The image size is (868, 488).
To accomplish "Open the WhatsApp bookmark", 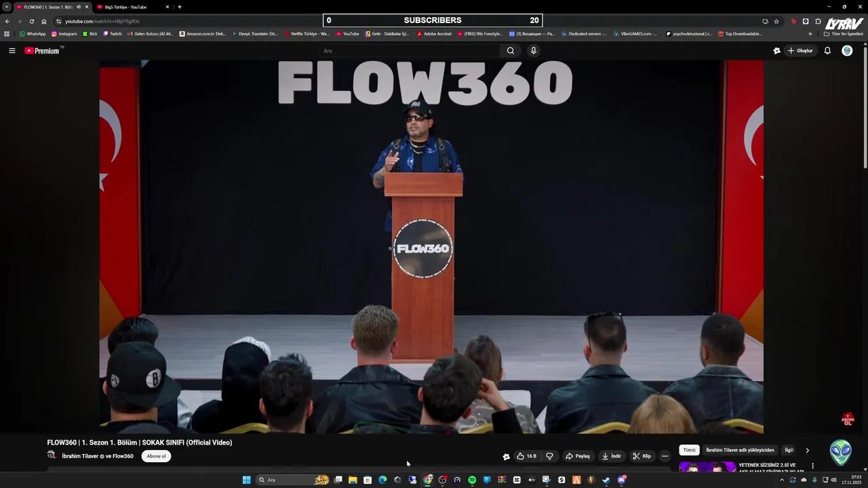I will point(33,33).
